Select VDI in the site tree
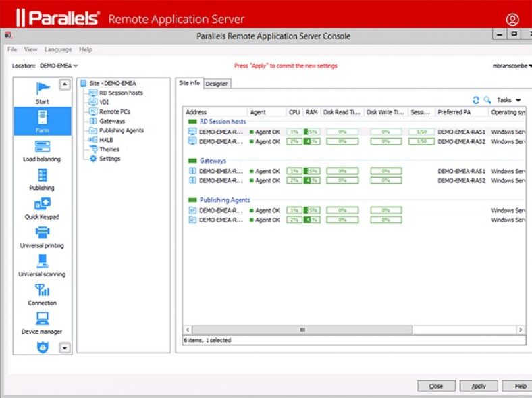 click(x=99, y=102)
